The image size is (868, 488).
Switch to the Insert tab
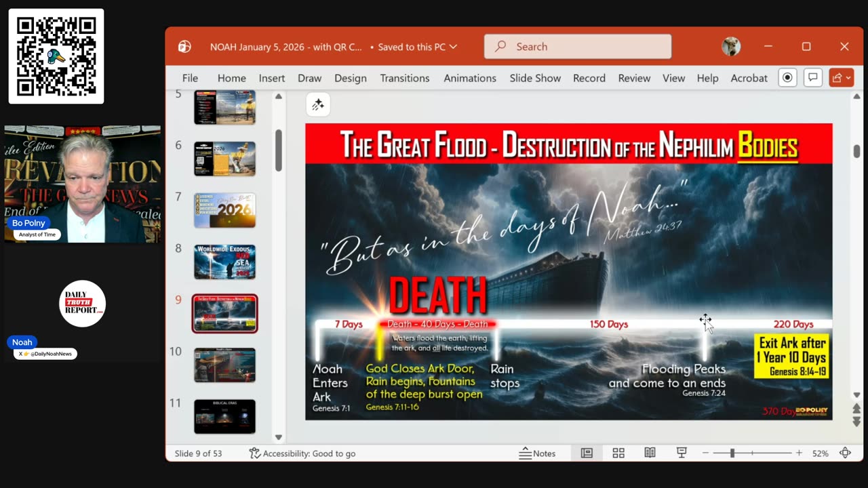272,78
